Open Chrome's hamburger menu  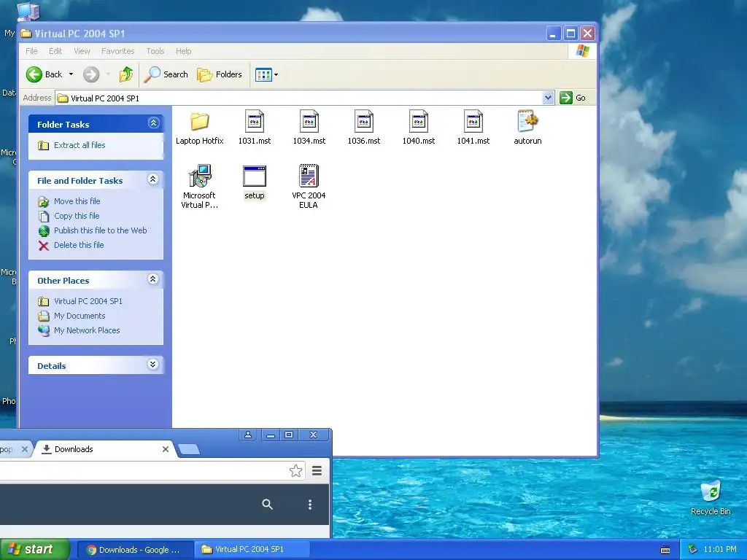click(x=317, y=471)
